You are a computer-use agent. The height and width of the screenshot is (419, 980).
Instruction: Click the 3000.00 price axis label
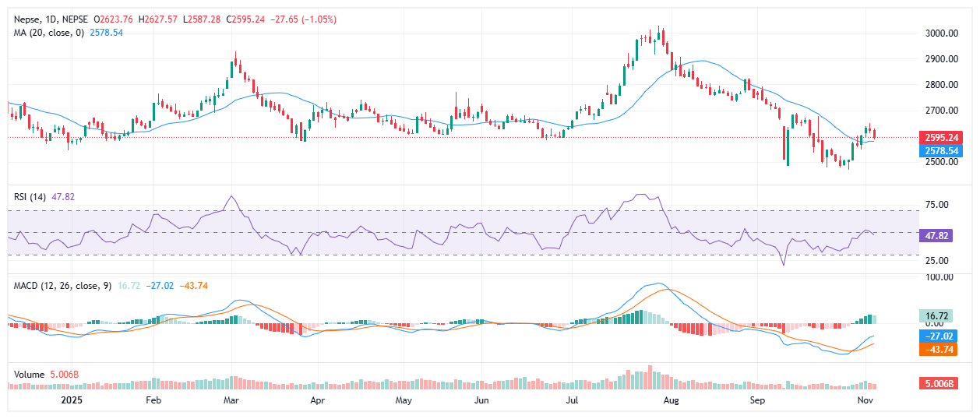pos(940,33)
